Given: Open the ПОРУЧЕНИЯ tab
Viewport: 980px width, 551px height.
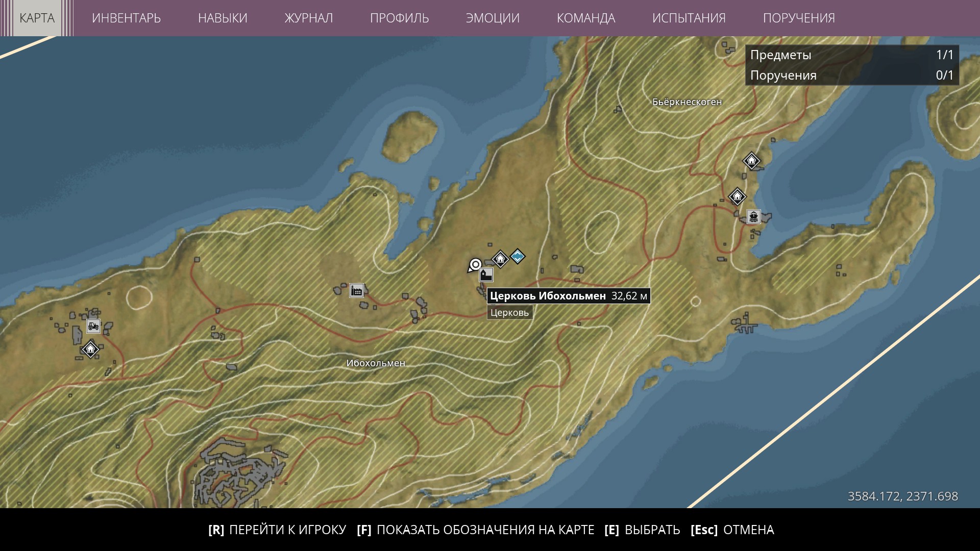Looking at the screenshot, I should 799,18.
